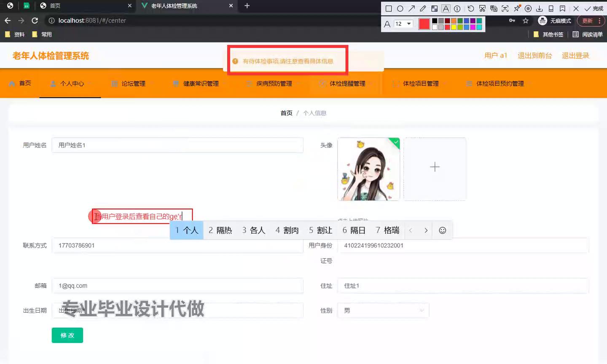Click the 退出登录 link

(x=575, y=56)
